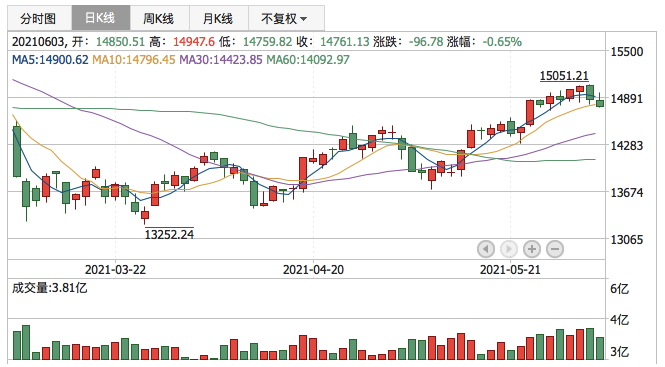
Task: Click the 2021-04-20 date label
Action: 313,269
